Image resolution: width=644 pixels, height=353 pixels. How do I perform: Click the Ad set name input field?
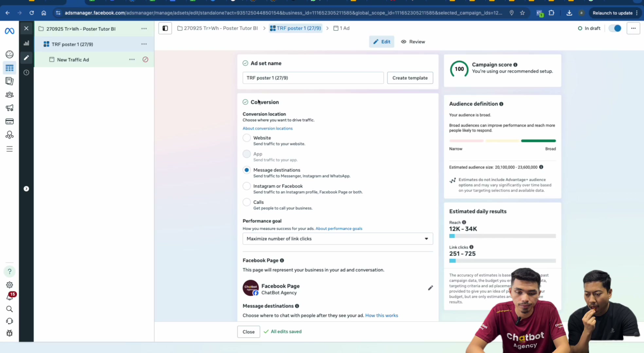point(313,78)
